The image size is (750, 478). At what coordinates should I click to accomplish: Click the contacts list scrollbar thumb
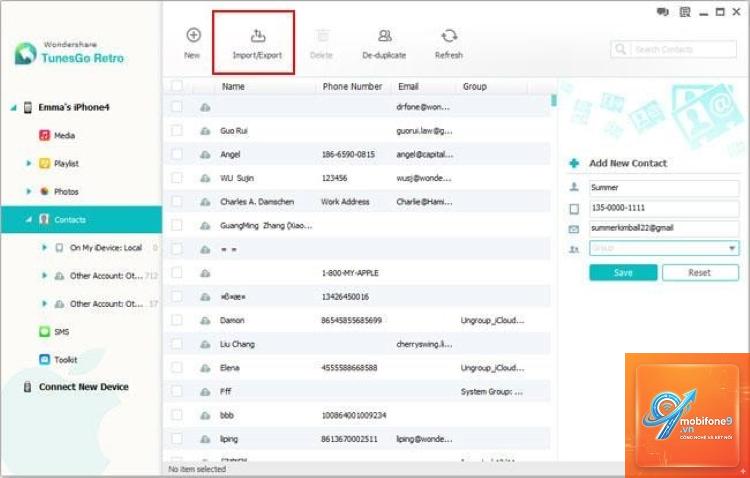coord(554,100)
